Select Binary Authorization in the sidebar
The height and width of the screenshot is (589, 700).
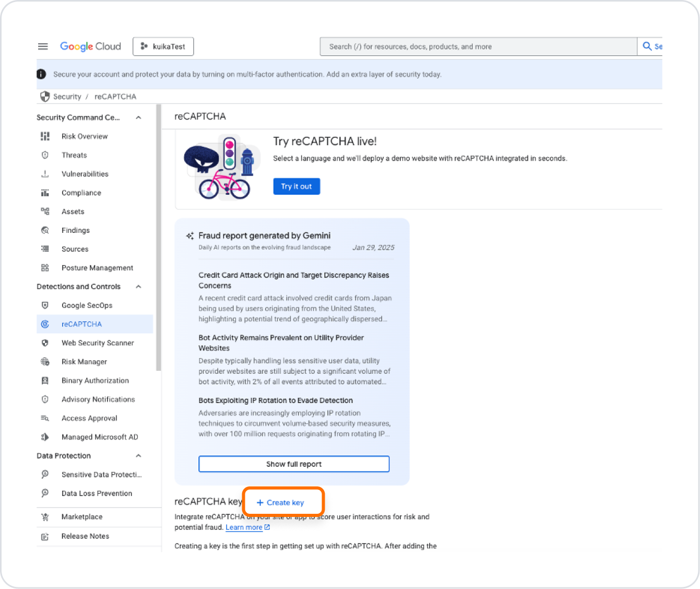(95, 381)
